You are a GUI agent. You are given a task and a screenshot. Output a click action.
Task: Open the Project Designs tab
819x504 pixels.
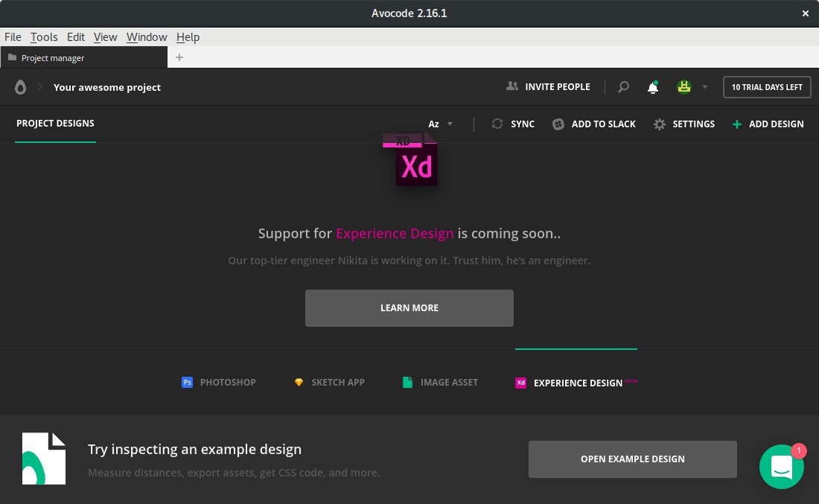tap(55, 124)
